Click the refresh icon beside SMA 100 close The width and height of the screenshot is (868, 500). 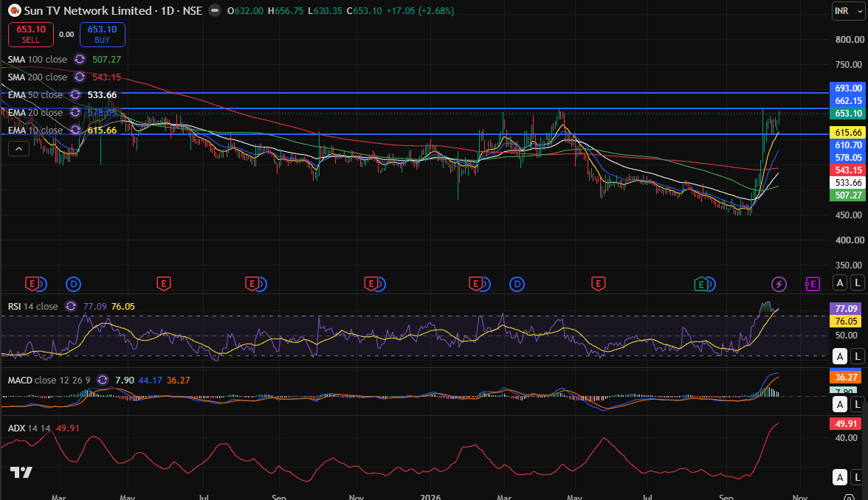point(80,59)
